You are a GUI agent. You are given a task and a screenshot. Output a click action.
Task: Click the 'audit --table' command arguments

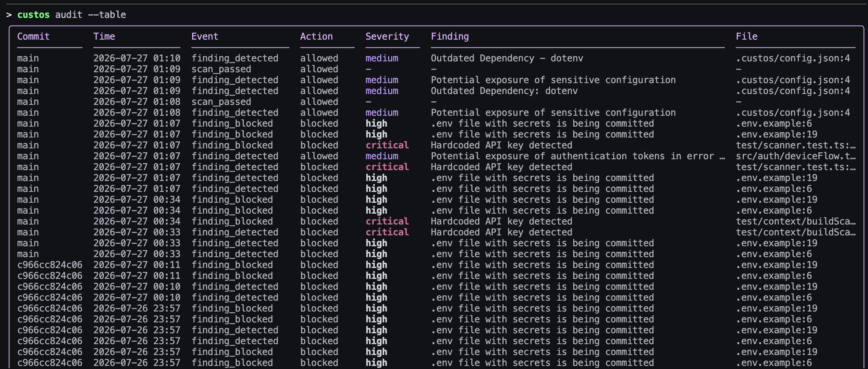point(91,15)
